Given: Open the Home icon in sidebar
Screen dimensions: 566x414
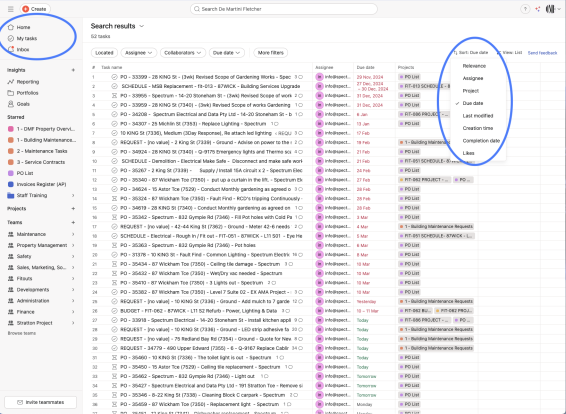Looking at the screenshot, I should (x=11, y=27).
